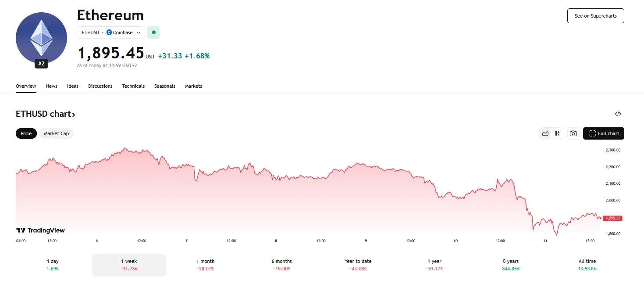Switch to the News tab
644x284 pixels.
[52, 86]
